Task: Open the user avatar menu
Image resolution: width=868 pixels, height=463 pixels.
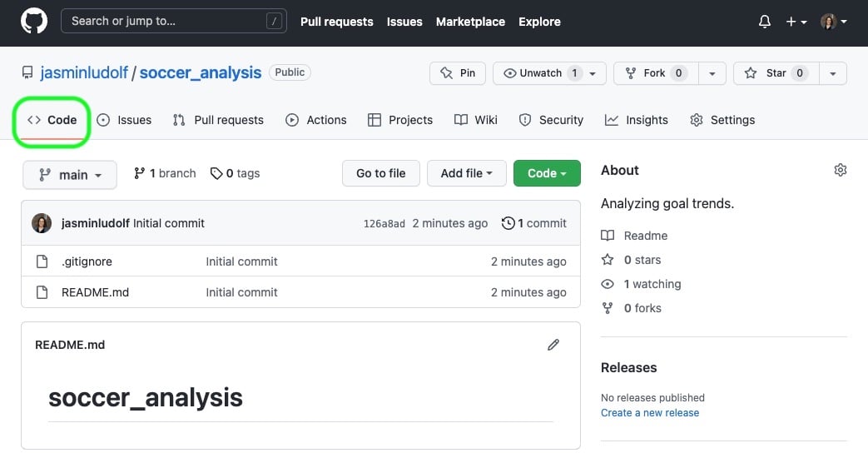Action: (833, 22)
